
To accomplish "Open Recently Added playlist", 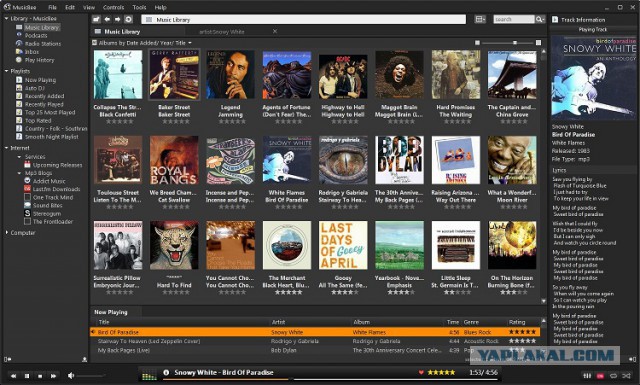I will point(44,96).
